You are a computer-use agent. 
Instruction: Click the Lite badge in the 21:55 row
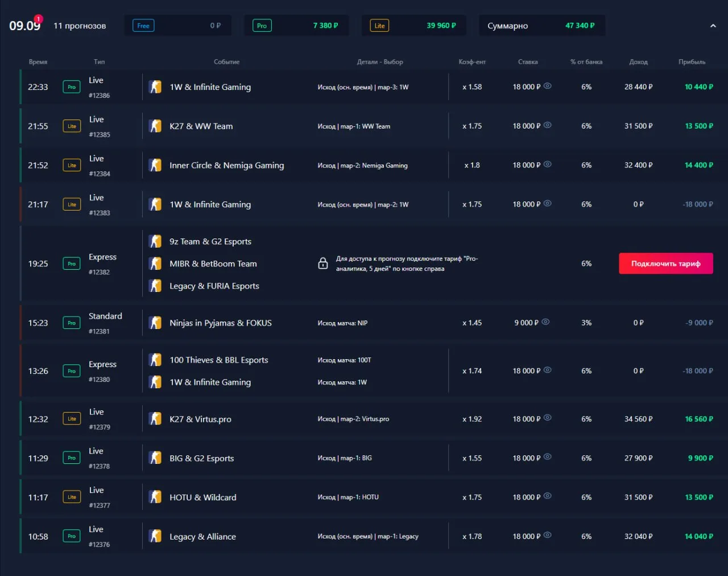click(72, 126)
